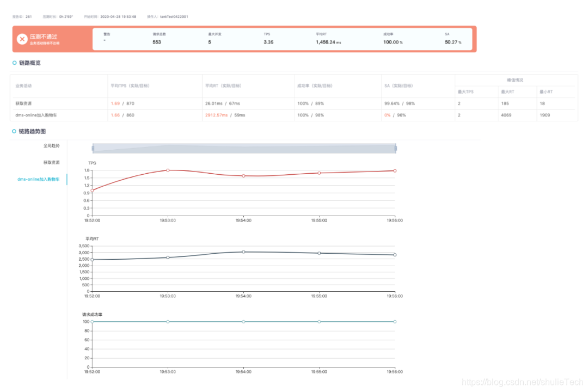
Task: Click 平均RT chart point at 19:56:00
Action: pyautogui.click(x=395, y=255)
